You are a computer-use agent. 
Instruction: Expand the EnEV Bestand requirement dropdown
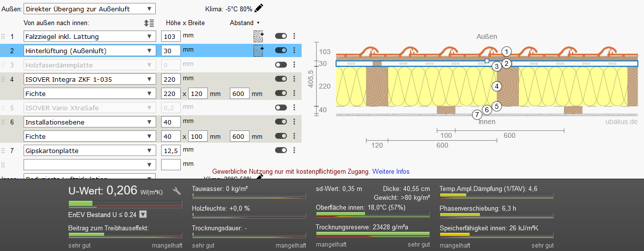(143, 214)
